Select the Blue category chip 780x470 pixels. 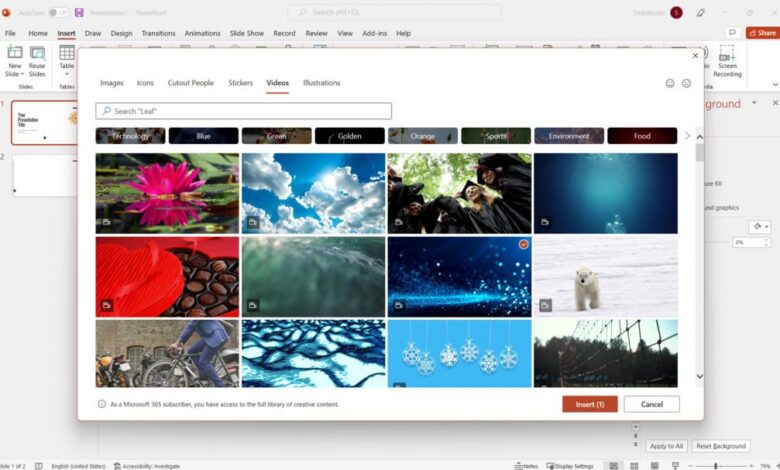(203, 136)
